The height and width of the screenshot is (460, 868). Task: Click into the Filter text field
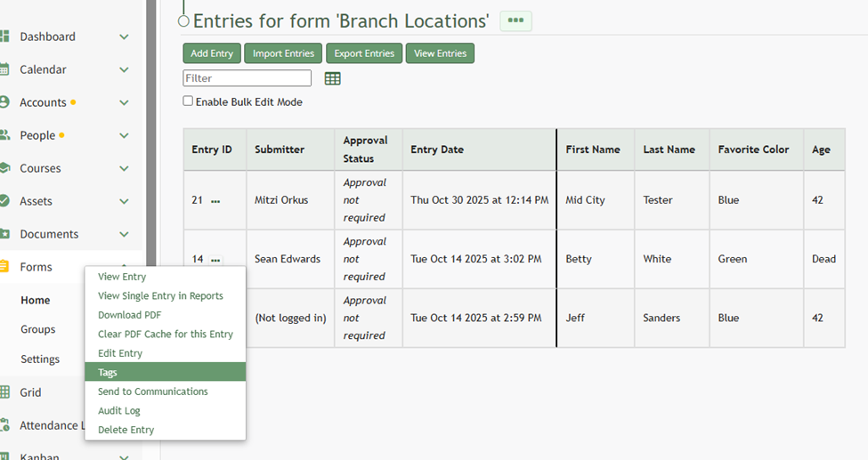(x=247, y=78)
